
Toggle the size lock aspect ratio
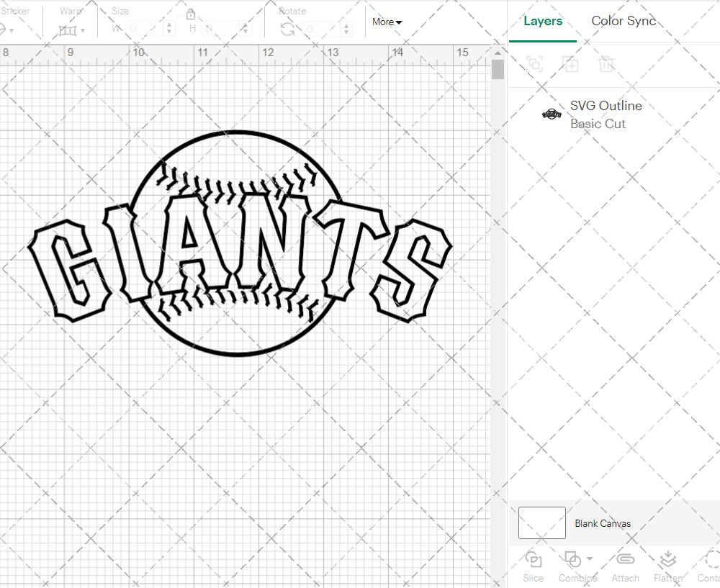click(x=191, y=14)
